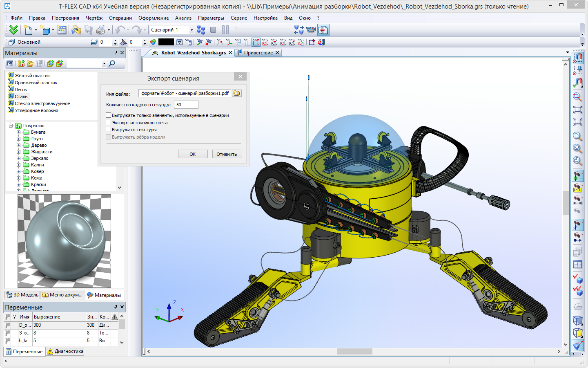Toggle the flag on the S_o variable row
588x368 pixels.
[7, 333]
